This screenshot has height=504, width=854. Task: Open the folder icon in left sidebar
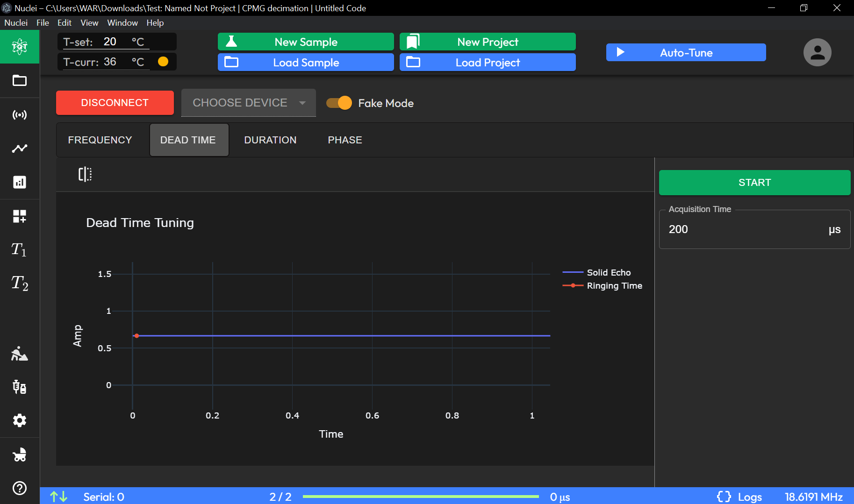[20, 81]
